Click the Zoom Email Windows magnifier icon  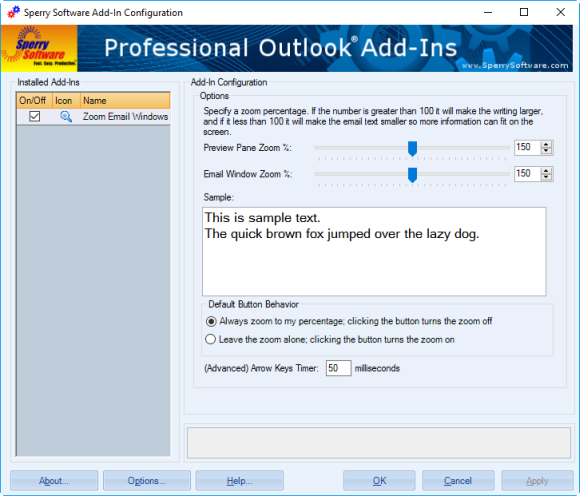pyautogui.click(x=66, y=117)
